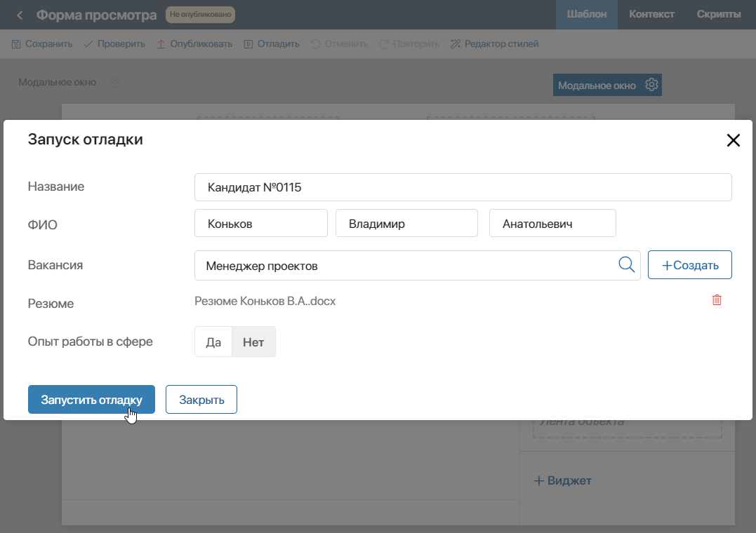Click the first name field containing Владимир
Viewport: 756px width, 533px height.
point(407,223)
